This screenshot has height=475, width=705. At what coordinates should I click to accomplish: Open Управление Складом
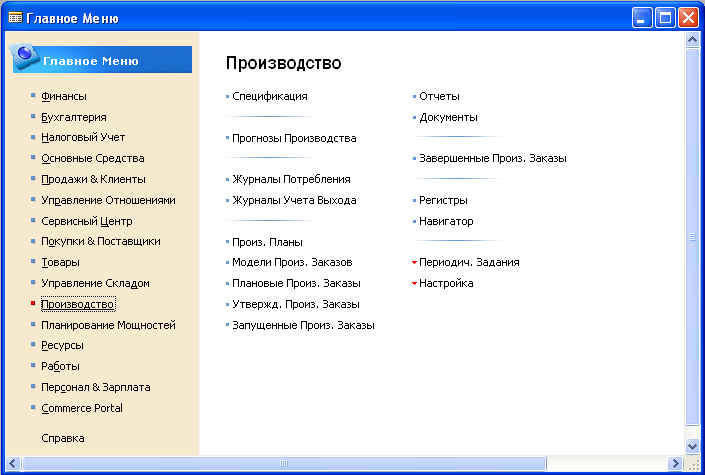click(95, 283)
